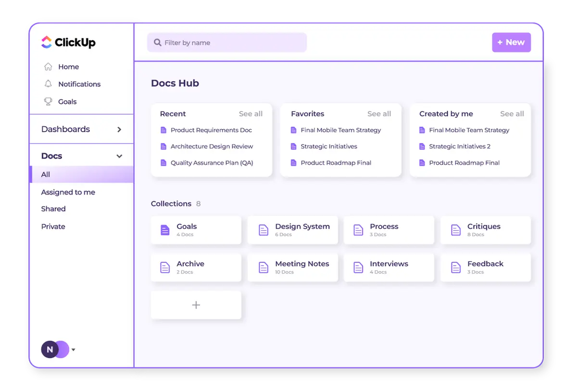Viewport: 577px width, 392px height.
Task: Click the Notifications bell icon
Action: tap(48, 84)
